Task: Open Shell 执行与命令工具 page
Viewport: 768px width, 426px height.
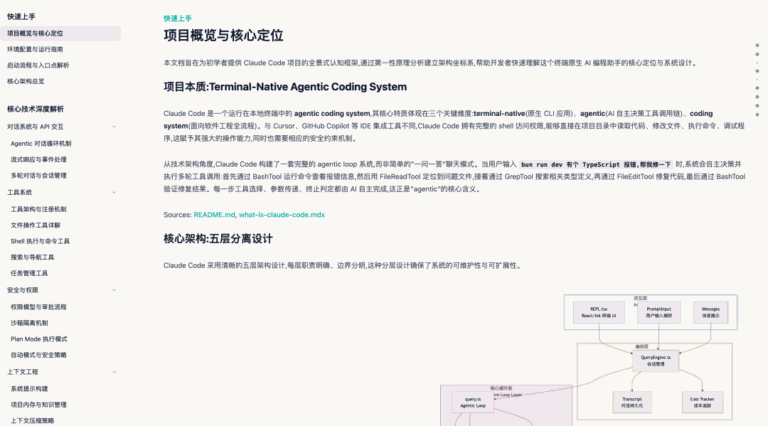Action: (x=40, y=241)
